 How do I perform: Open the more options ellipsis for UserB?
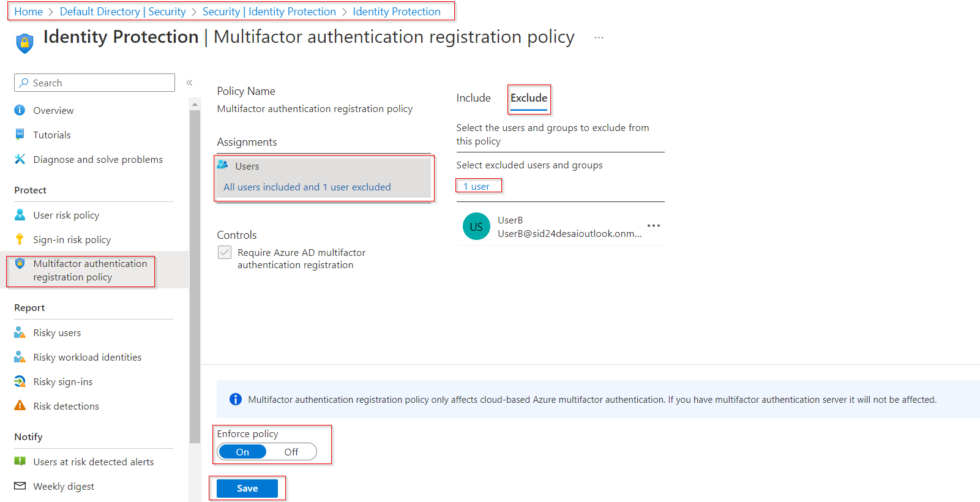pyautogui.click(x=654, y=225)
